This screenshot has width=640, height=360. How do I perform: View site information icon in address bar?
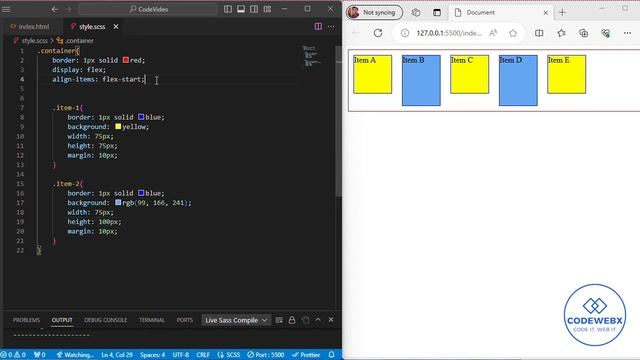pyautogui.click(x=405, y=33)
